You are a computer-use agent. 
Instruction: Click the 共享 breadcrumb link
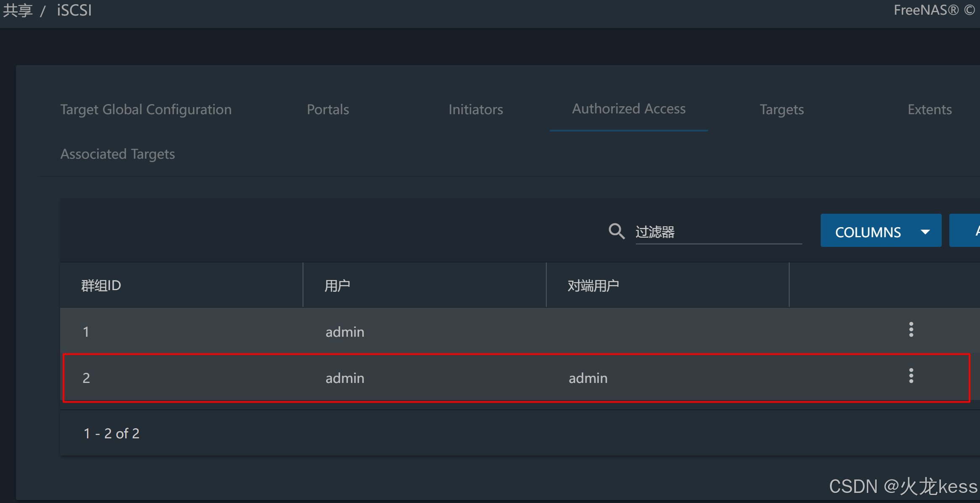(18, 10)
